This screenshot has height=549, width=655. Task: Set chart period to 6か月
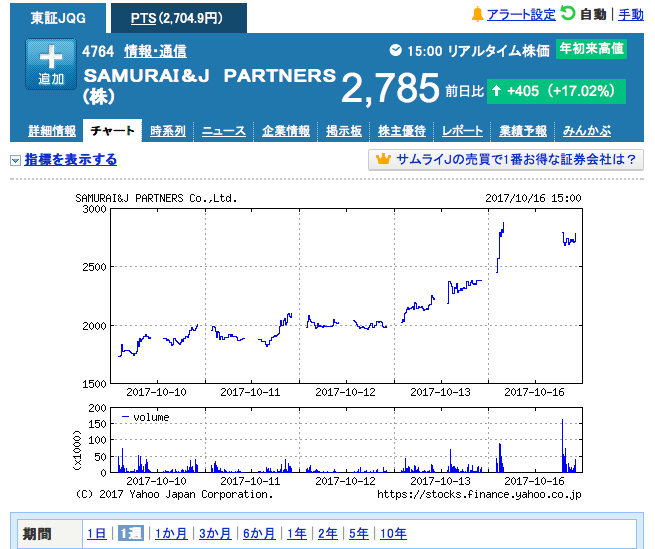pos(259,534)
